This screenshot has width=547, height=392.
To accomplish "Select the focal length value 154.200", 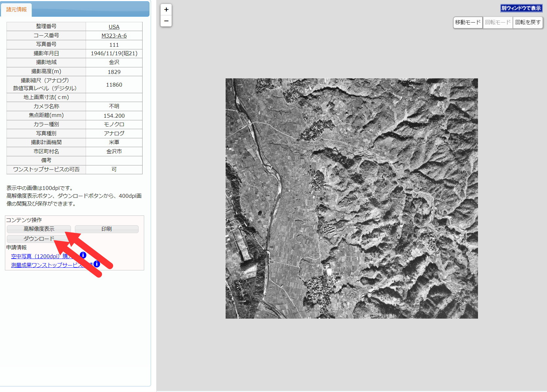I will pos(114,116).
